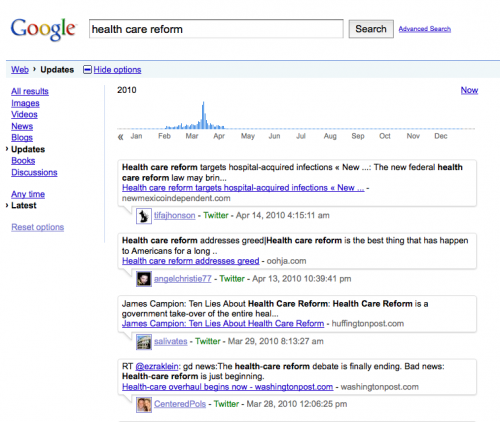The image size is (500, 422).
Task: Click the minus icon beside Hide options
Action: (x=87, y=70)
